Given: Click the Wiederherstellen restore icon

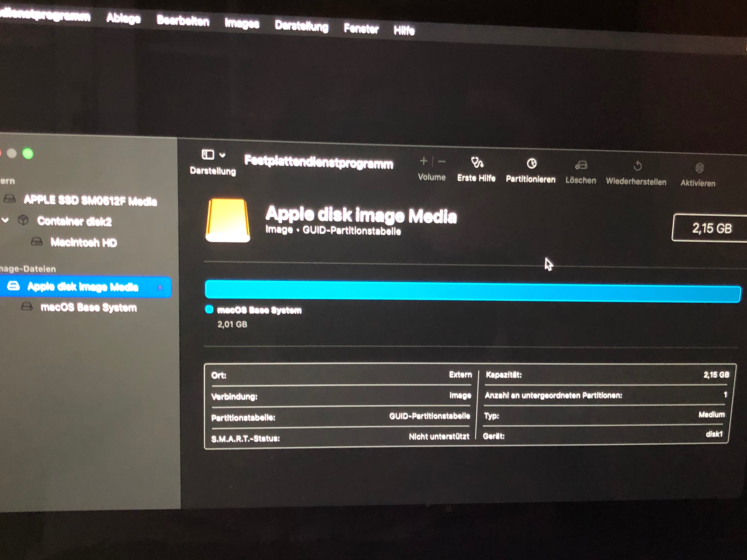Looking at the screenshot, I should 637,166.
